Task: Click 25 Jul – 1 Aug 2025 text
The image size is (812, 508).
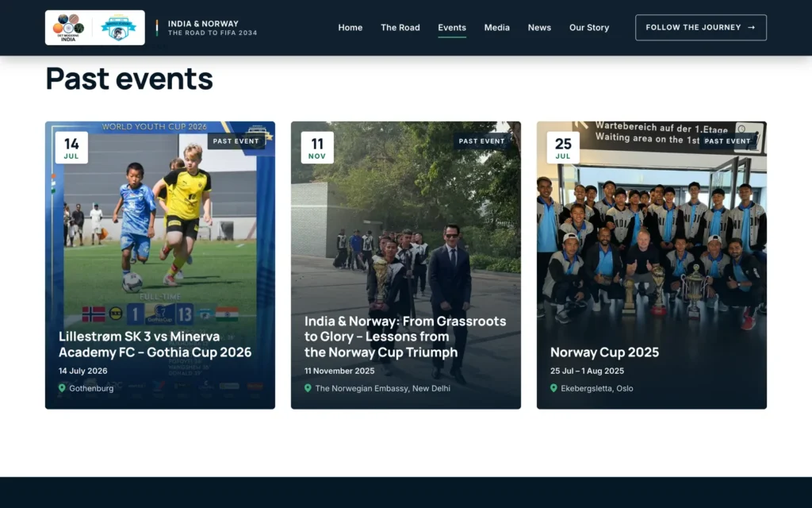Action: tap(588, 371)
